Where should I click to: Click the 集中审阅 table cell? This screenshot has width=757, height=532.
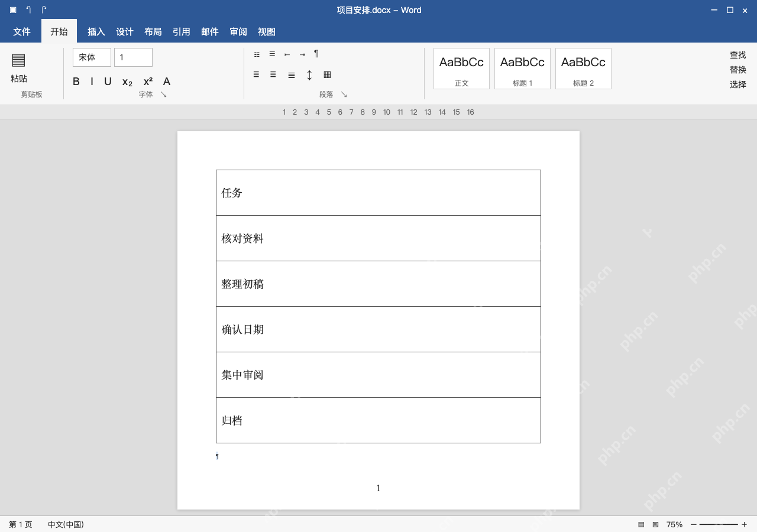[378, 375]
